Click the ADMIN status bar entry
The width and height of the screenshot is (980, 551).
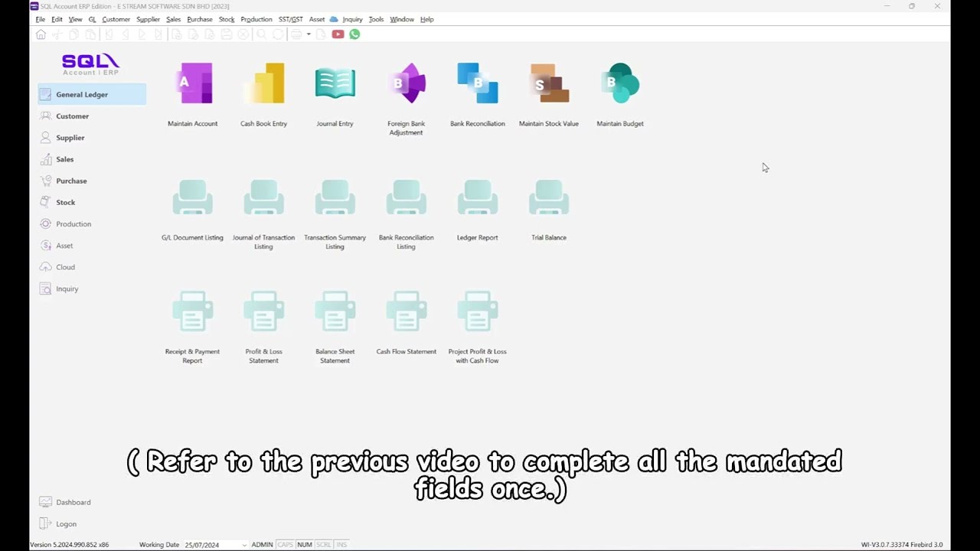[262, 545]
